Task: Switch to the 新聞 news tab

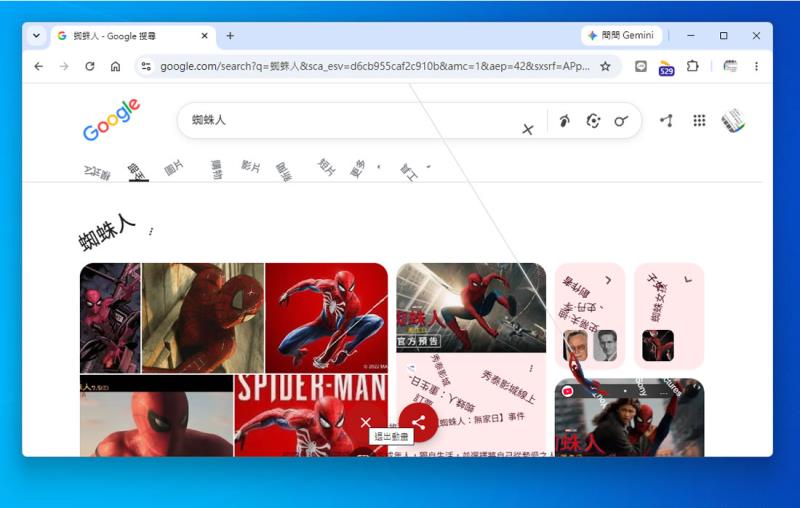Action: [x=284, y=171]
